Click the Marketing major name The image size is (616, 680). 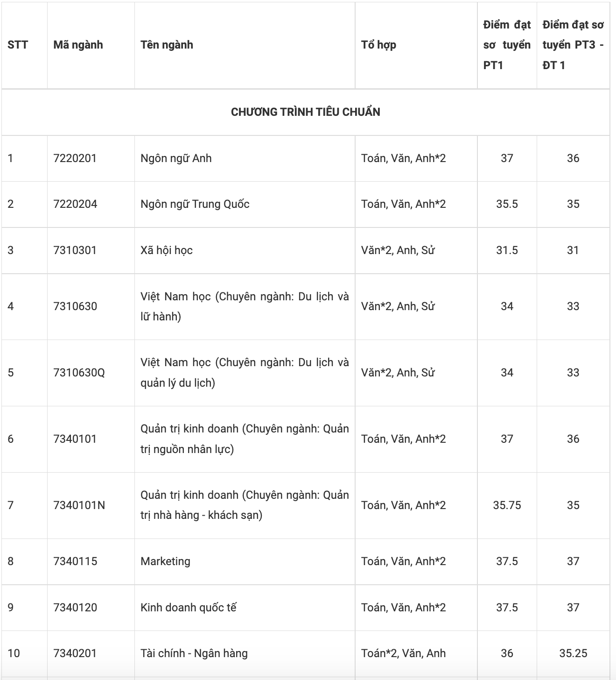165,561
